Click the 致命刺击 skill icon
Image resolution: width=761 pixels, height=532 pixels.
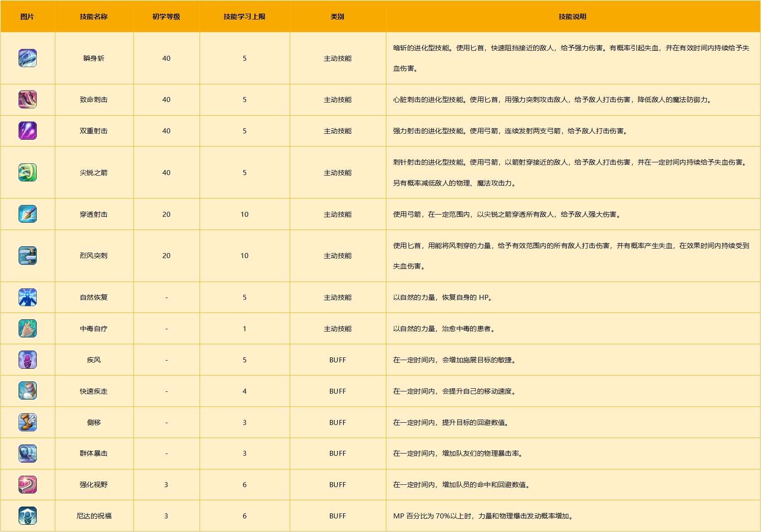28,99
